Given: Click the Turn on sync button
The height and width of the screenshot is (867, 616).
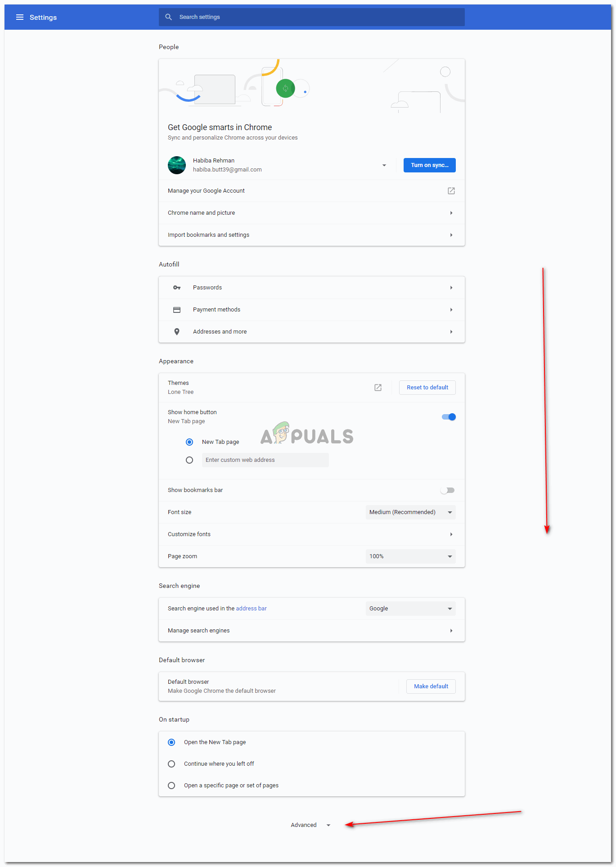Looking at the screenshot, I should tap(429, 165).
